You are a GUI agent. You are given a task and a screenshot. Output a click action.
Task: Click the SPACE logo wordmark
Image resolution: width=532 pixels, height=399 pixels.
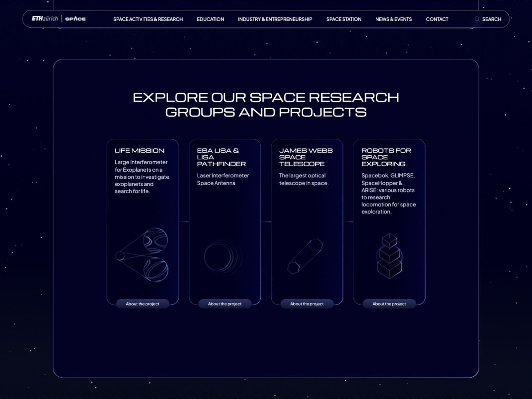(x=75, y=19)
